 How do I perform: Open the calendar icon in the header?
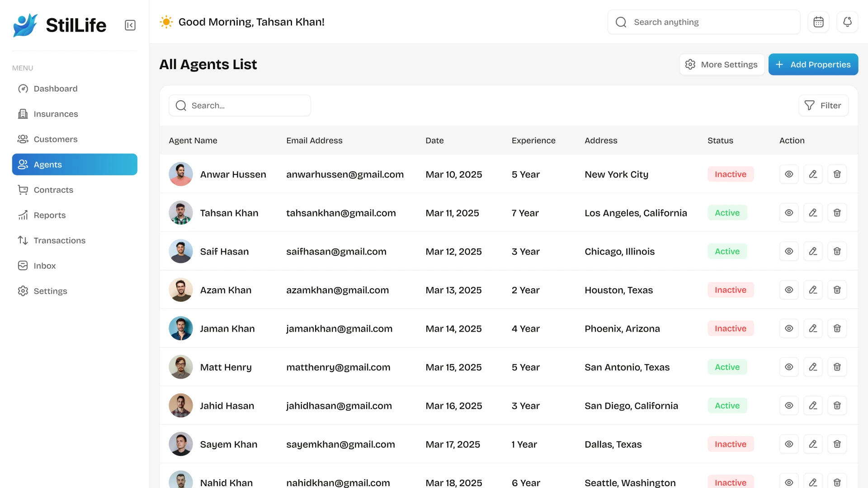[x=818, y=22]
